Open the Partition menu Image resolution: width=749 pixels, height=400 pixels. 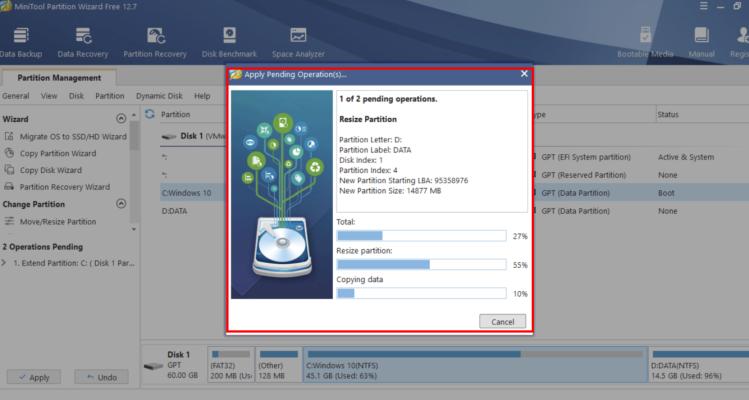(x=109, y=96)
